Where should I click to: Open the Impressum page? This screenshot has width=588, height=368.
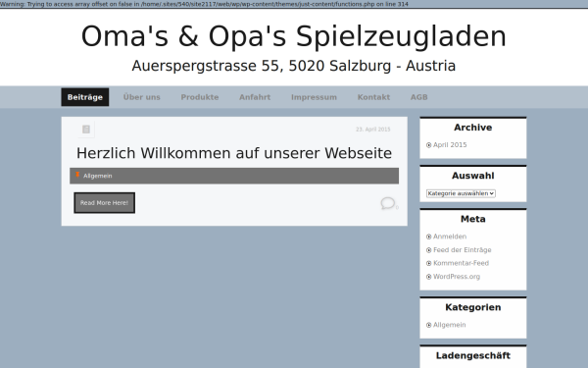click(x=314, y=97)
